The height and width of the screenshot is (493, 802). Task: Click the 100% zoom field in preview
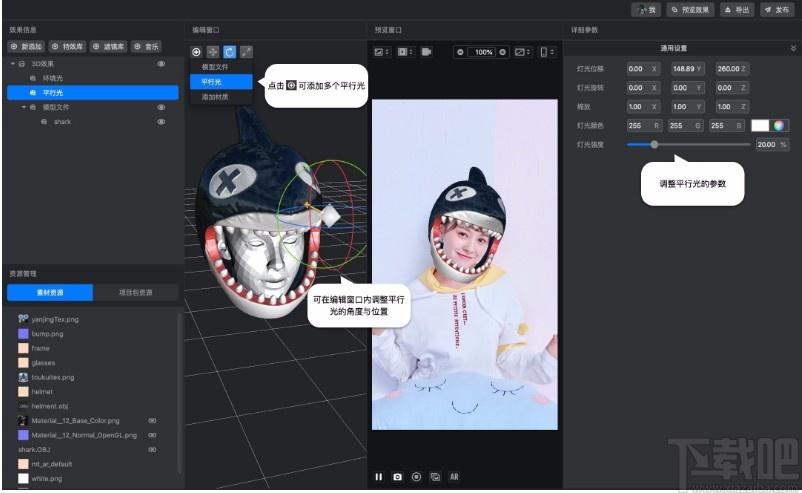(x=483, y=52)
